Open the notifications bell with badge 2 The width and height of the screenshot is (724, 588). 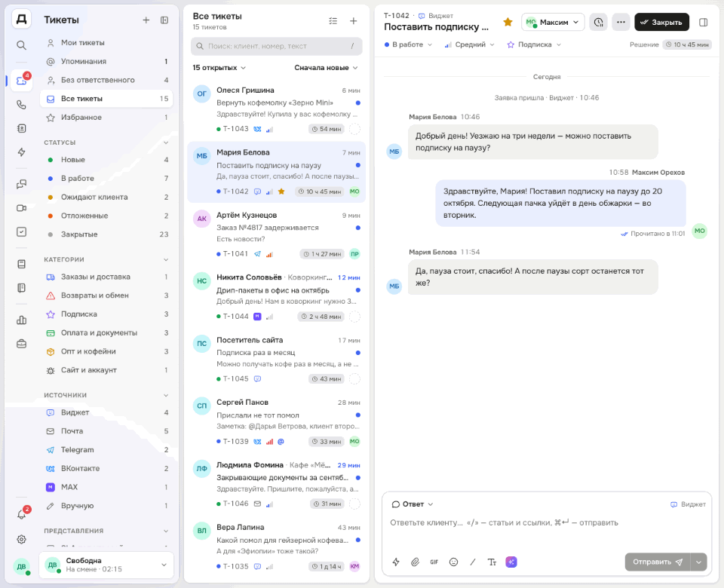(21, 514)
